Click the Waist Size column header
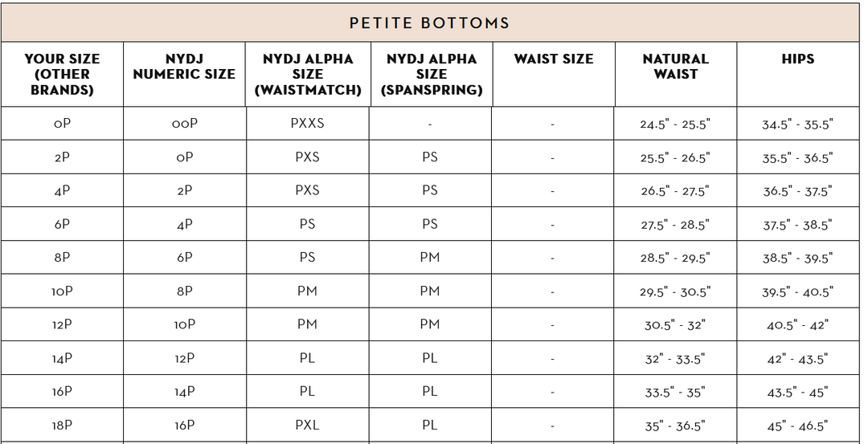 (x=554, y=59)
